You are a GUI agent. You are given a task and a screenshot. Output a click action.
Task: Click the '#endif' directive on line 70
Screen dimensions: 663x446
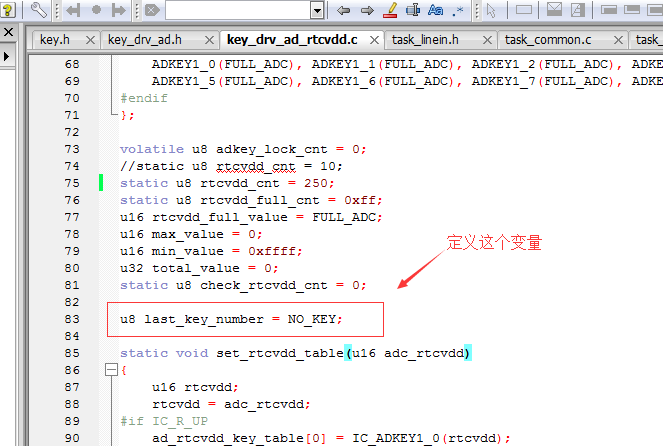144,99
